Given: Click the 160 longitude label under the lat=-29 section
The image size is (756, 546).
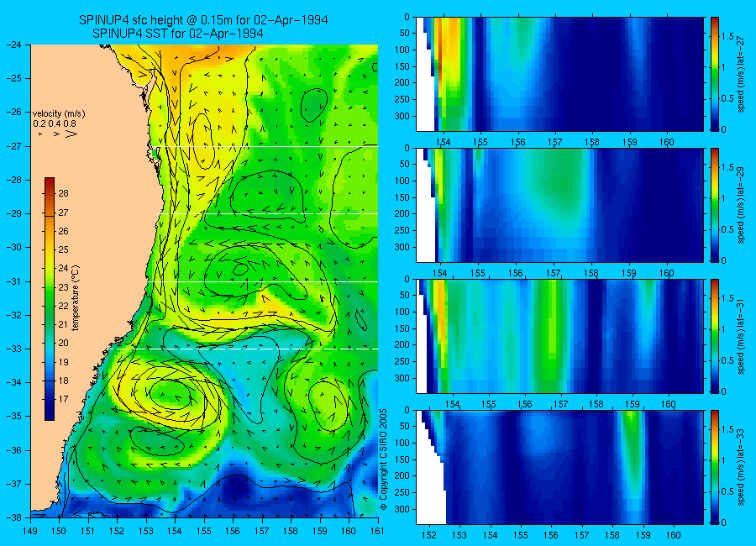Looking at the screenshot, I should (667, 273).
